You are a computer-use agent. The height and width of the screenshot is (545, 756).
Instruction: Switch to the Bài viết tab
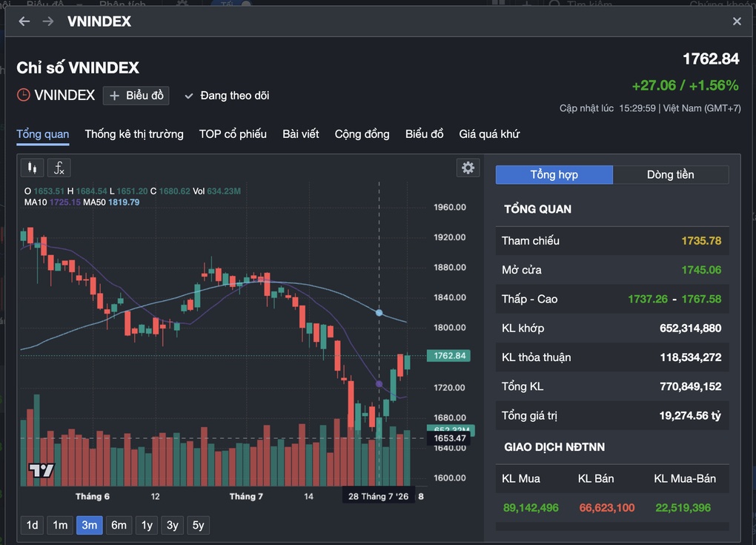tap(301, 134)
